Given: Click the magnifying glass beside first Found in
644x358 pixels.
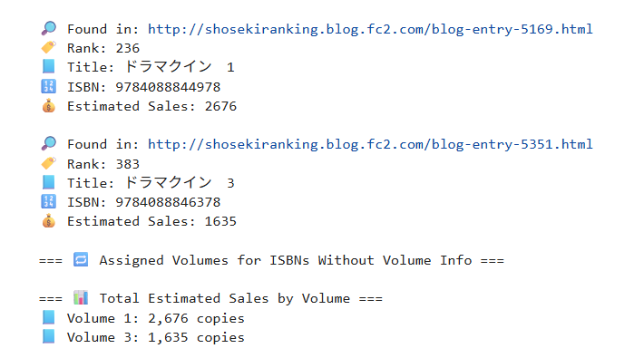Looking at the screenshot, I should [49, 28].
